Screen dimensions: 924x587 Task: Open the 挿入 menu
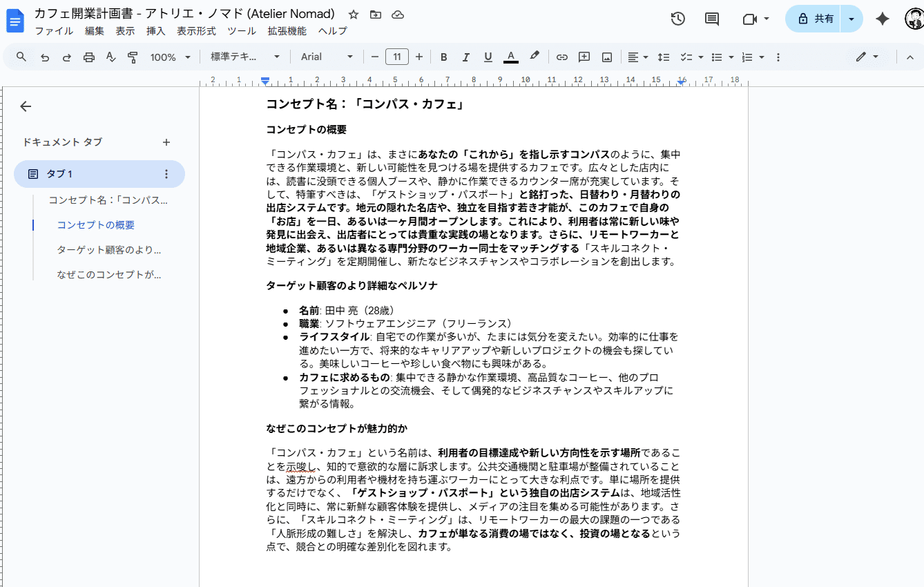pyautogui.click(x=156, y=31)
